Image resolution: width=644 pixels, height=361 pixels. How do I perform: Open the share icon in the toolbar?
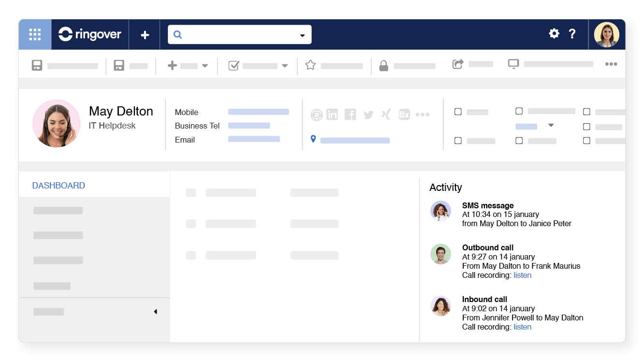point(458,63)
